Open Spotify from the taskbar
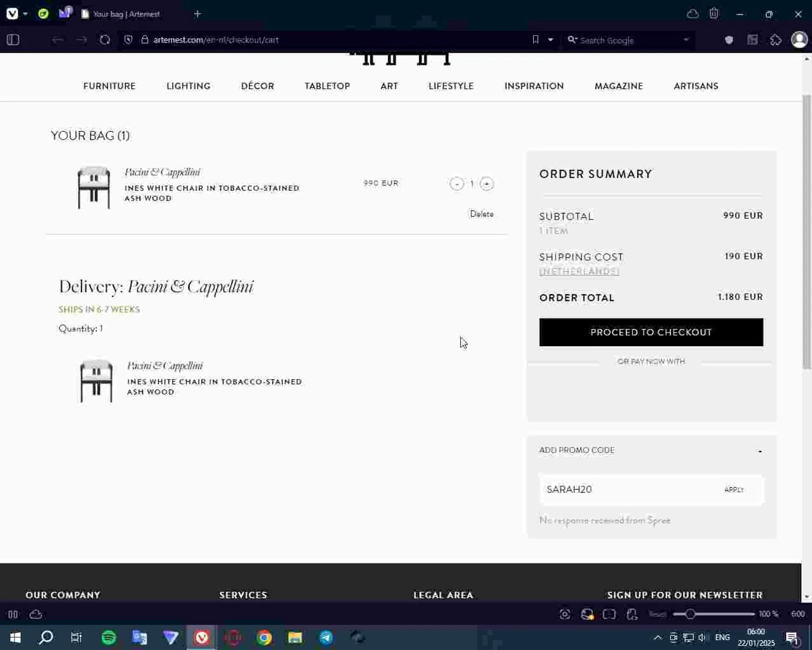Screen dimensions: 812x650 [x=109, y=638]
